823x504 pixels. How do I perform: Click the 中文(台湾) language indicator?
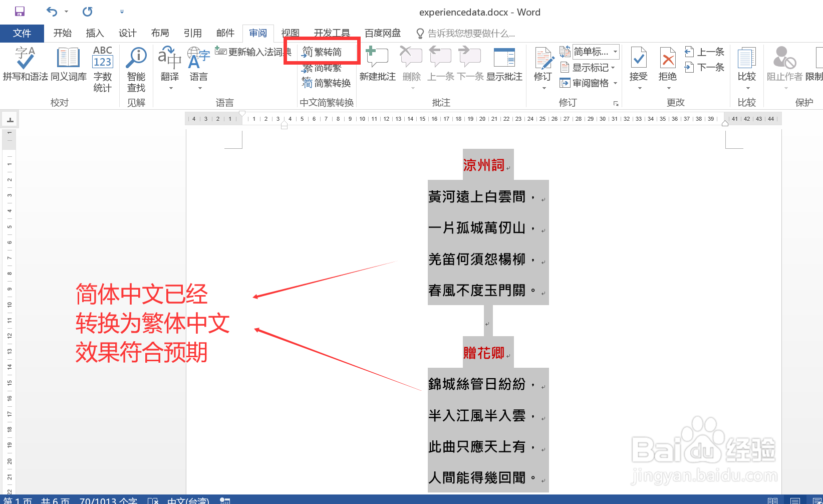point(188,500)
